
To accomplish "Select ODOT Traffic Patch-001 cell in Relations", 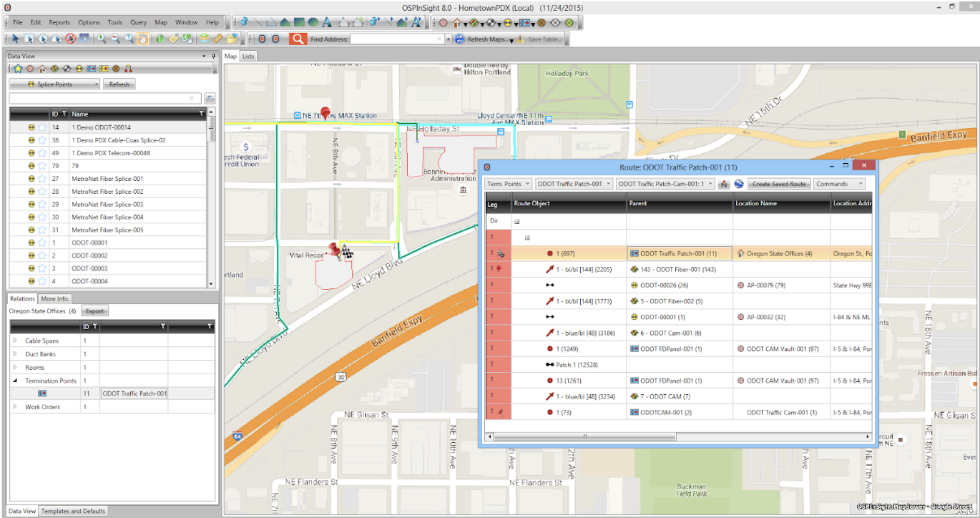I will point(134,394).
